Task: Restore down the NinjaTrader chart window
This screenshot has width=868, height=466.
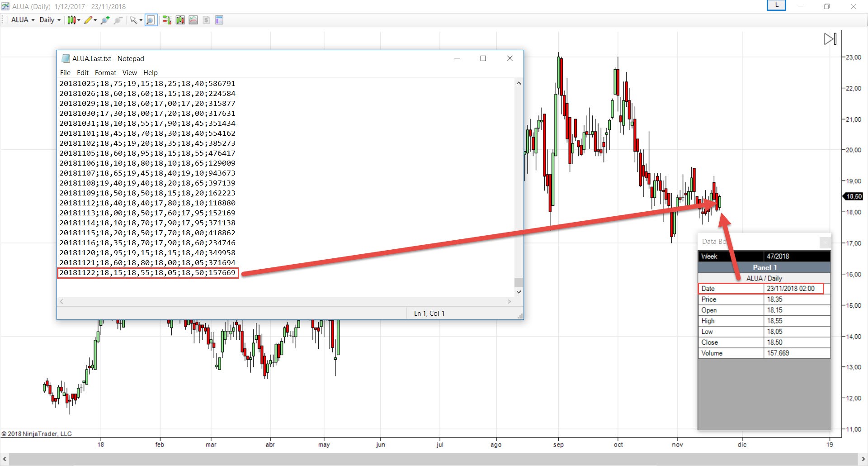Action: tap(827, 6)
